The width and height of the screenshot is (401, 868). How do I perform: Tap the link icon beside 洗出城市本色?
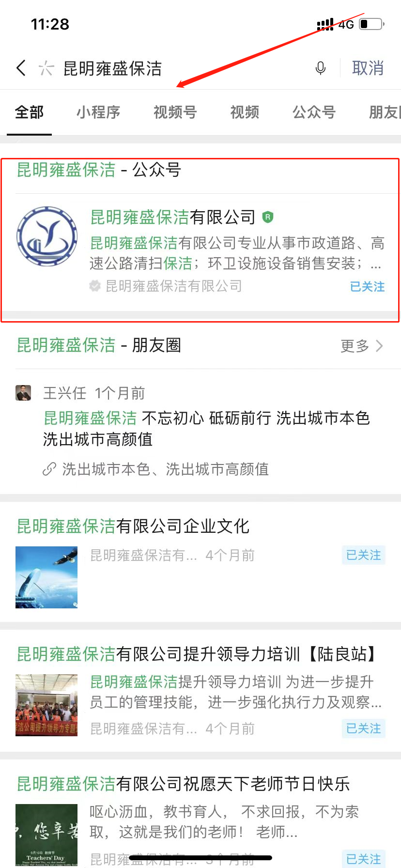coord(49,469)
